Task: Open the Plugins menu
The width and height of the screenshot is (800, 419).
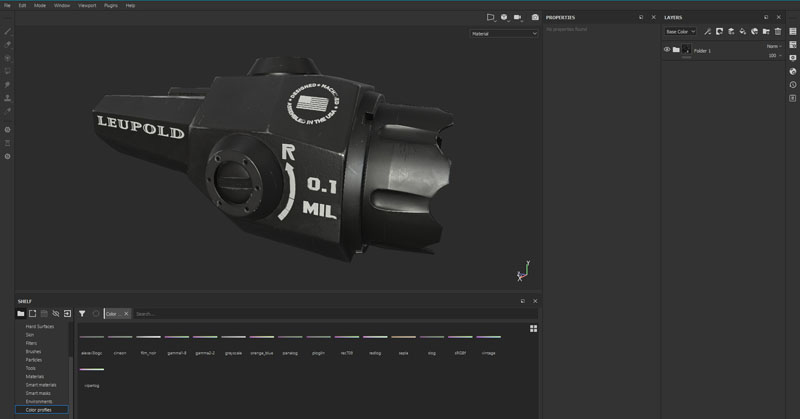Action: click(110, 5)
